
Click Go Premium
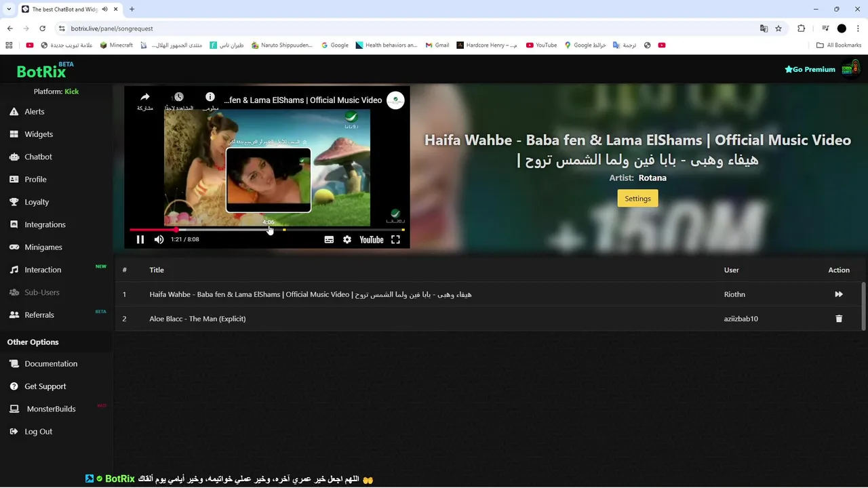[810, 69]
